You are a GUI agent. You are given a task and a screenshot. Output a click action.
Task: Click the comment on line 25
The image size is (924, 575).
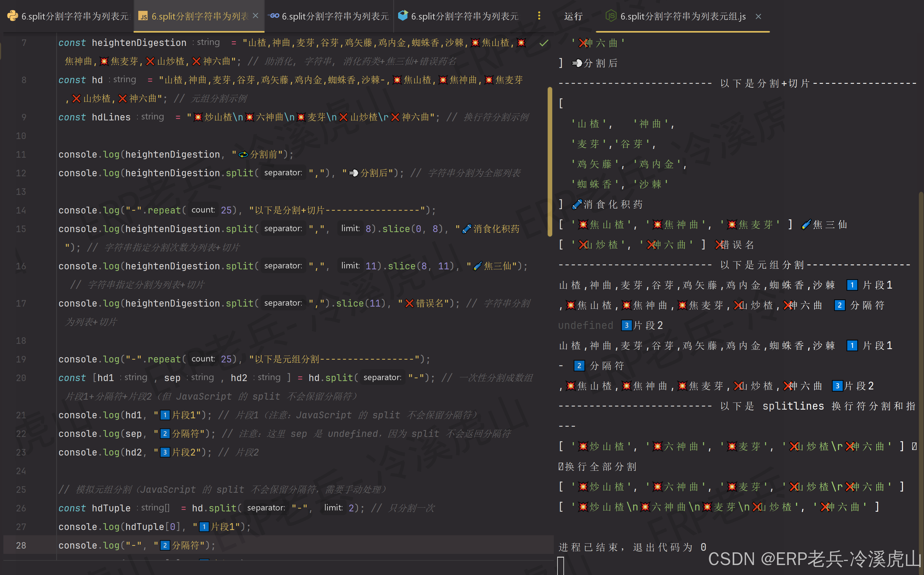point(222,489)
